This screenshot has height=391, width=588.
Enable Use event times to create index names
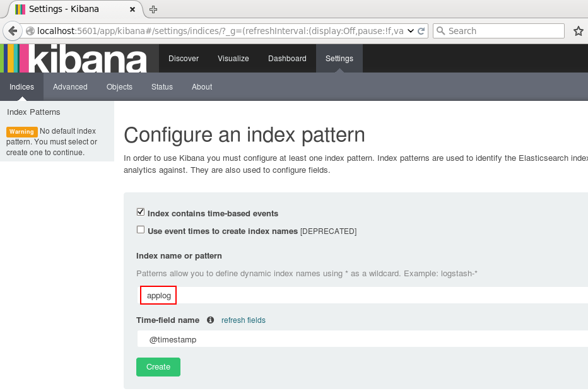tap(140, 229)
